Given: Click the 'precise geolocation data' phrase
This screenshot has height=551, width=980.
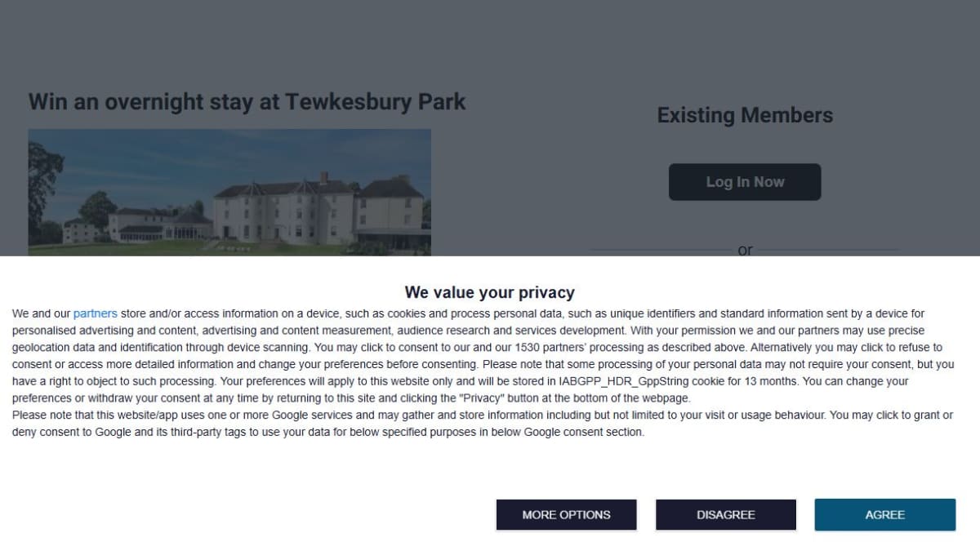Looking at the screenshot, I should click(x=889, y=331).
